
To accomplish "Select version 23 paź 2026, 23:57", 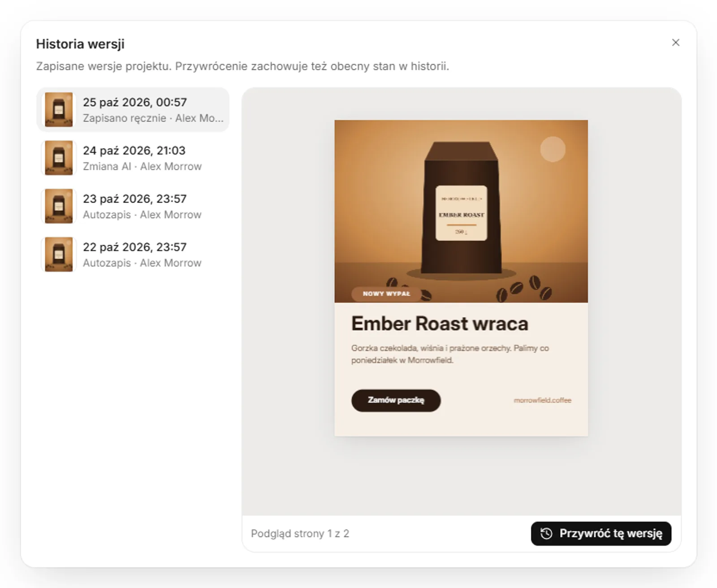I will tap(133, 206).
